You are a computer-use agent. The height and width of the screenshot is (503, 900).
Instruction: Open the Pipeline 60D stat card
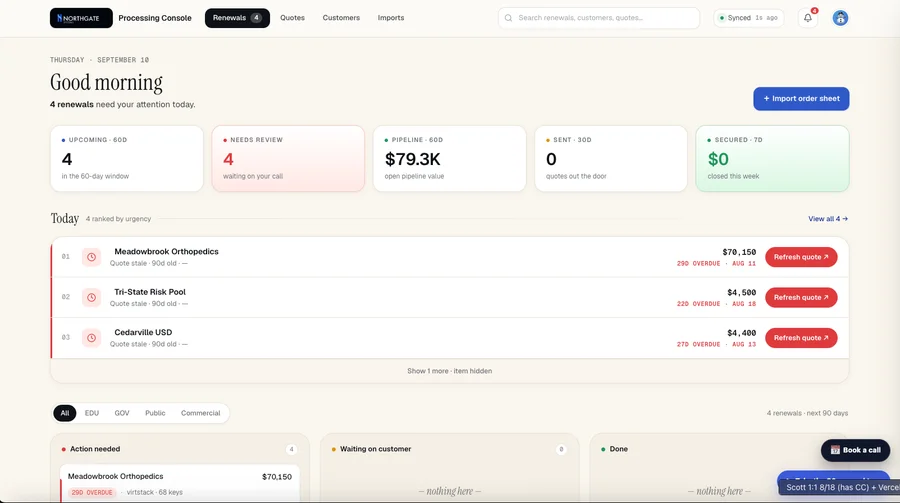(x=449, y=158)
